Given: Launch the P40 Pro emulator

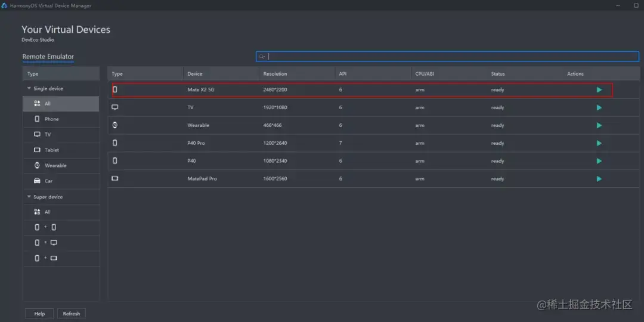Looking at the screenshot, I should (599, 143).
